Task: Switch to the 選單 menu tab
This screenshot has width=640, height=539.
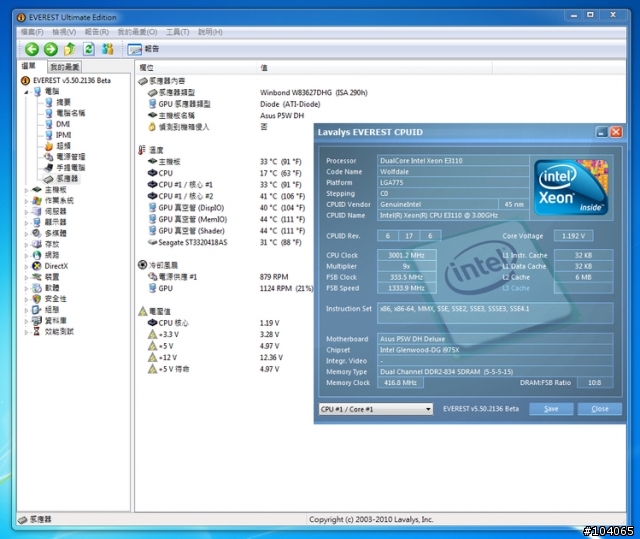Action: pos(29,66)
